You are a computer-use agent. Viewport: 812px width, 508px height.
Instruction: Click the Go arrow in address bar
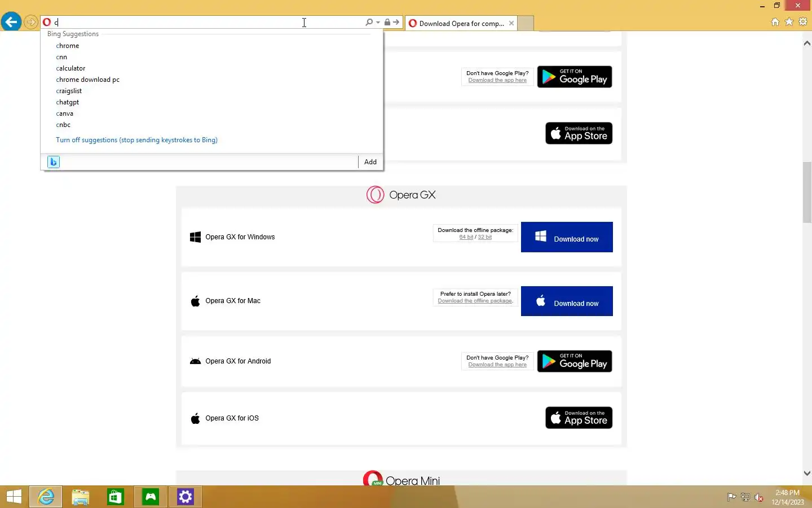pos(396,23)
